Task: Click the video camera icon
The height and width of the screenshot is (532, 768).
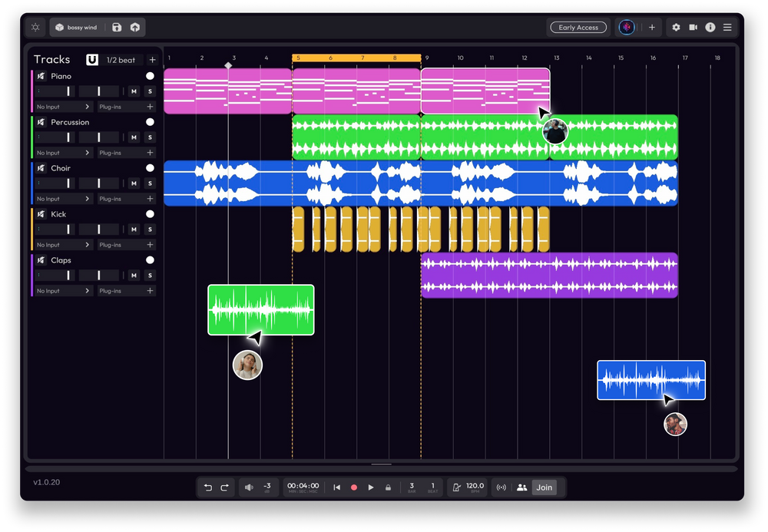Action: coord(693,28)
